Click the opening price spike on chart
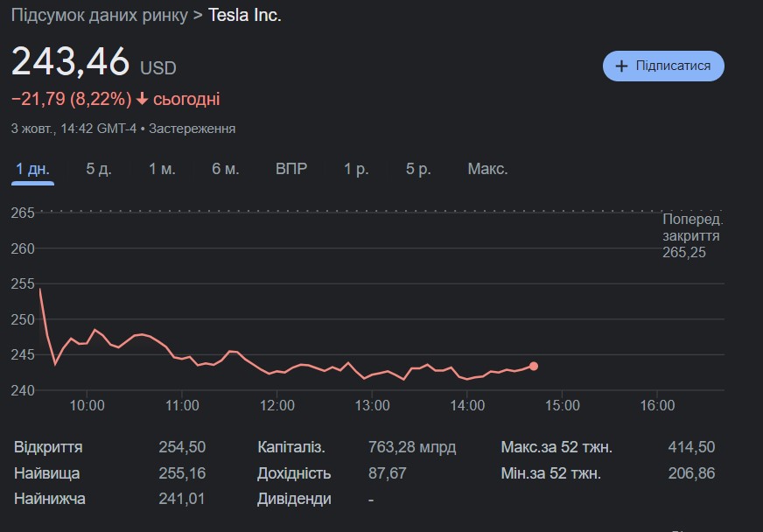 click(40, 289)
